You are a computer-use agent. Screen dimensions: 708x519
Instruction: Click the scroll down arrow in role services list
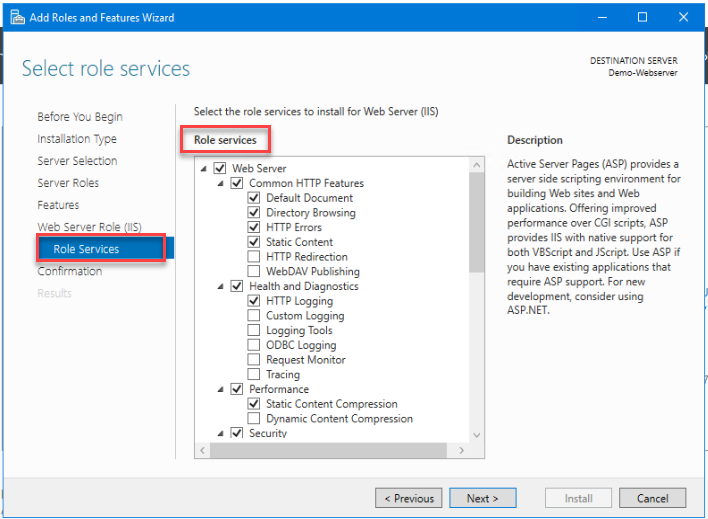point(476,435)
